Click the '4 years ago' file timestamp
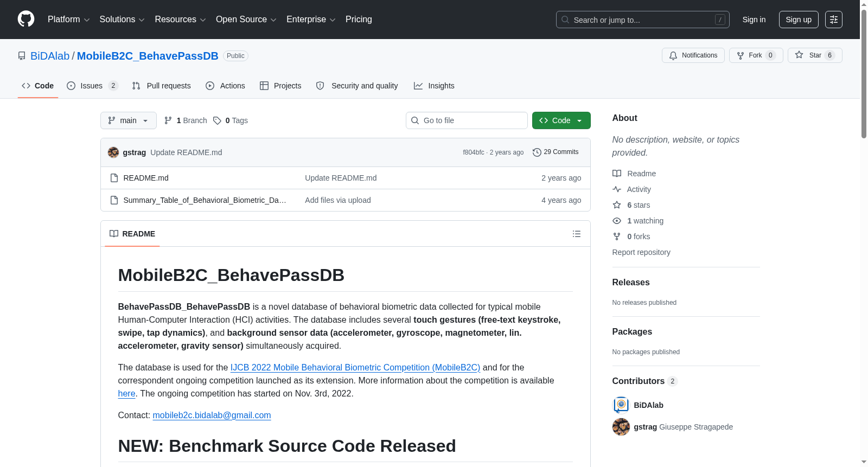The height and width of the screenshot is (467, 868). point(561,200)
